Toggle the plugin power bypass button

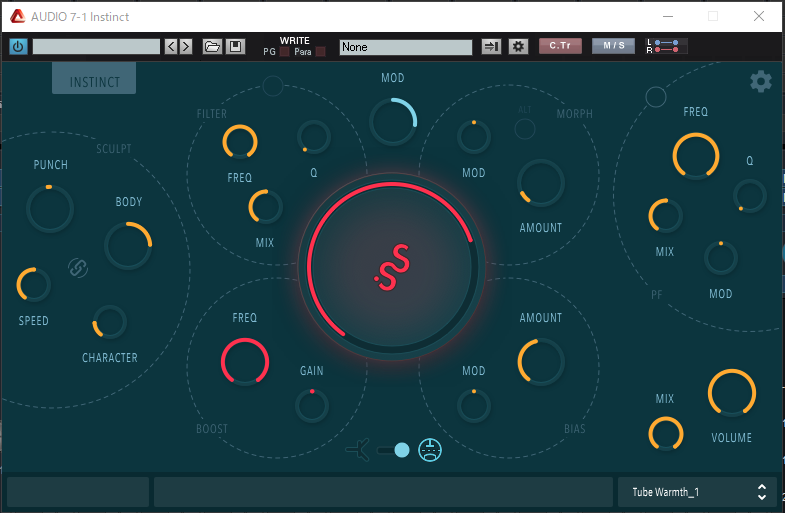point(18,47)
